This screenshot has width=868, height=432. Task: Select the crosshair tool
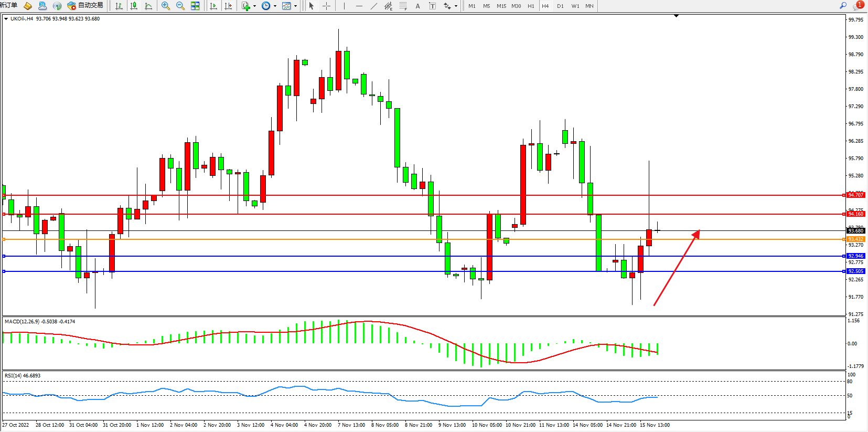click(x=326, y=6)
